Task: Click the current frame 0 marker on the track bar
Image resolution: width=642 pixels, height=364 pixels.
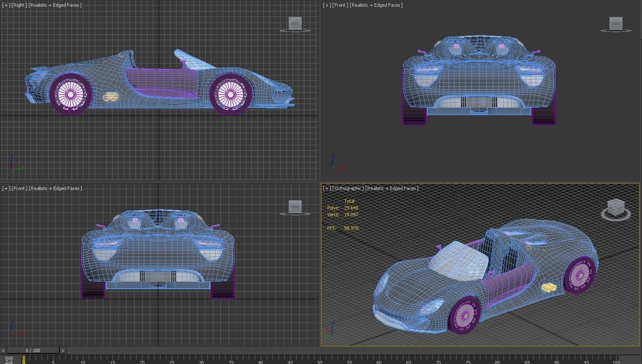Action: [24, 360]
